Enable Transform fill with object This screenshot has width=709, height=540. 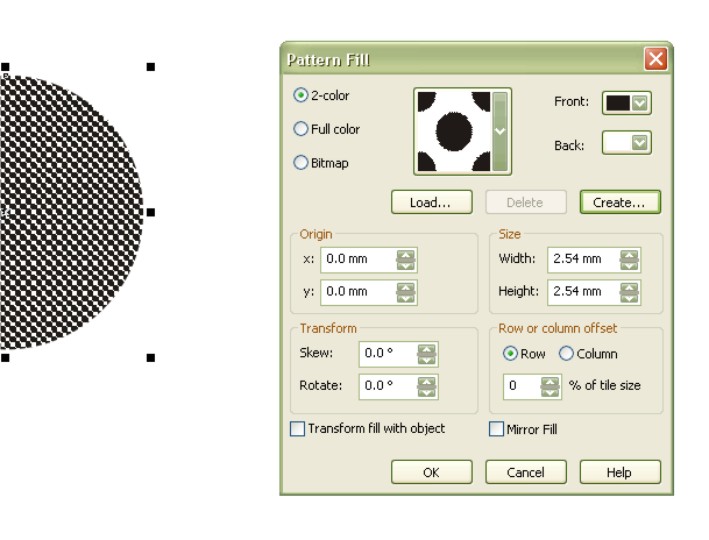pyautogui.click(x=297, y=429)
